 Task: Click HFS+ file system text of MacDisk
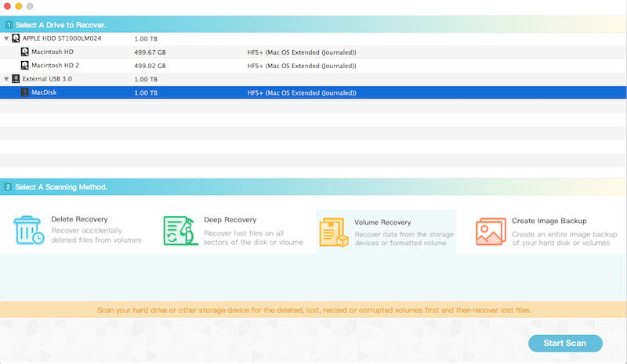(x=302, y=92)
